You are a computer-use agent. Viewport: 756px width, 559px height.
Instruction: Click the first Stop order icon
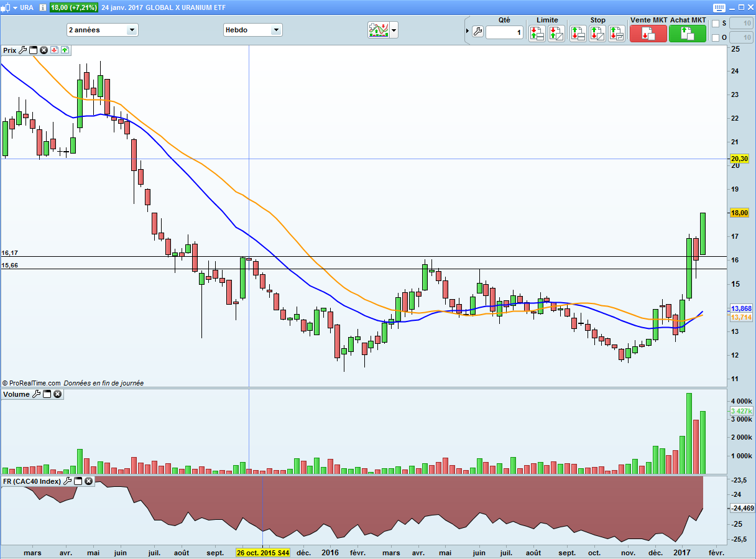click(x=578, y=34)
